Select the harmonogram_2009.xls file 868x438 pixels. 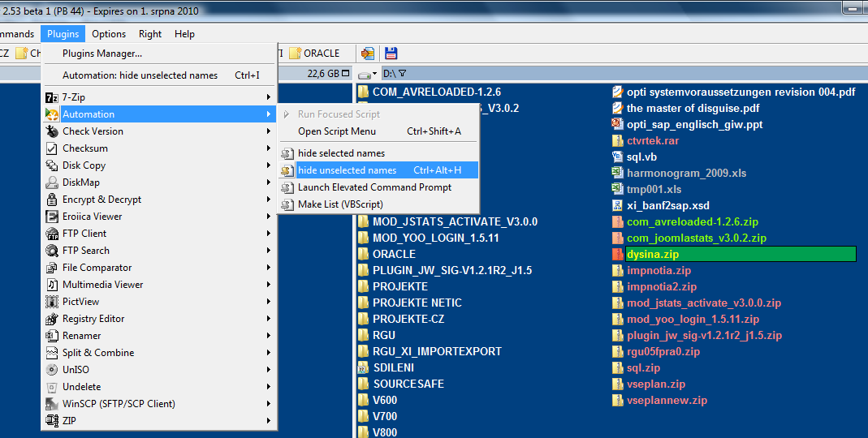pos(680,173)
